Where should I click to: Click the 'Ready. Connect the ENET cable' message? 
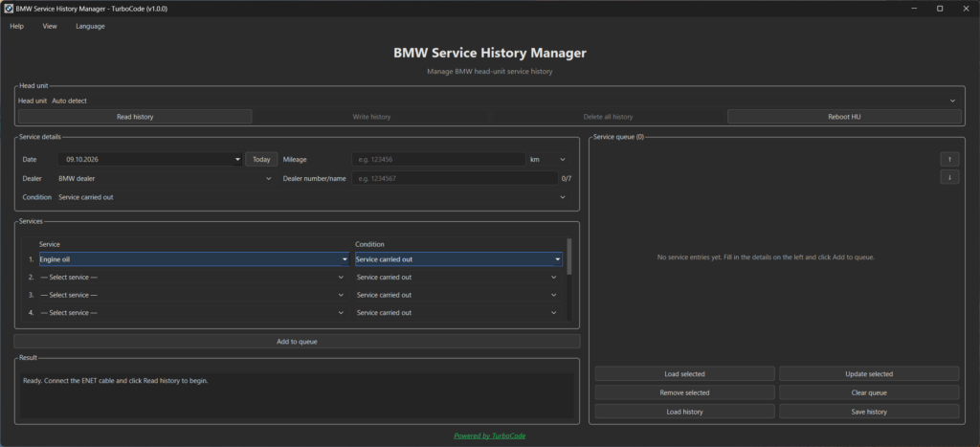coord(115,380)
